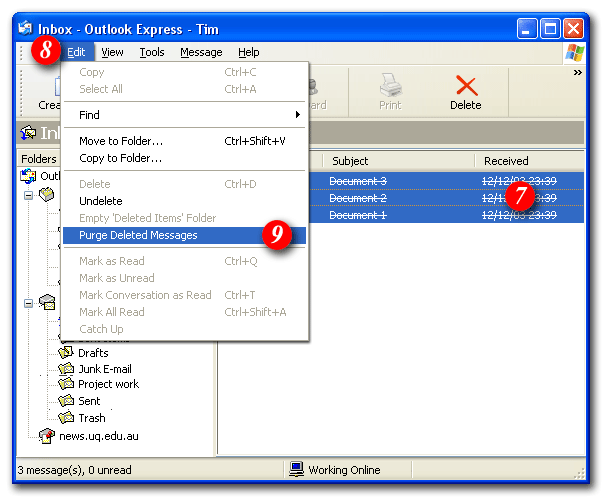The width and height of the screenshot is (603, 497).
Task: Select the Project work folder
Action: [x=108, y=384]
